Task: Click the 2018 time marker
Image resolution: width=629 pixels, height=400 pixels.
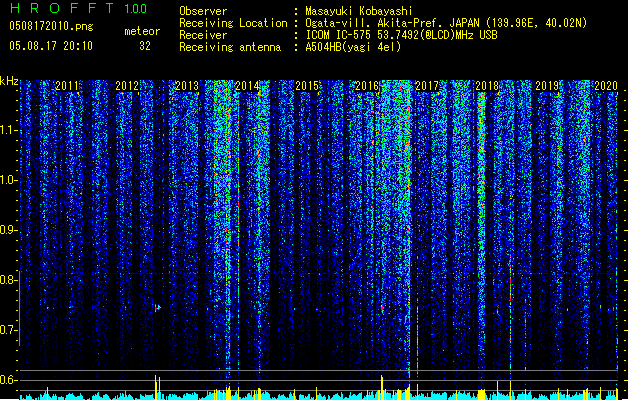Action: tap(487, 86)
